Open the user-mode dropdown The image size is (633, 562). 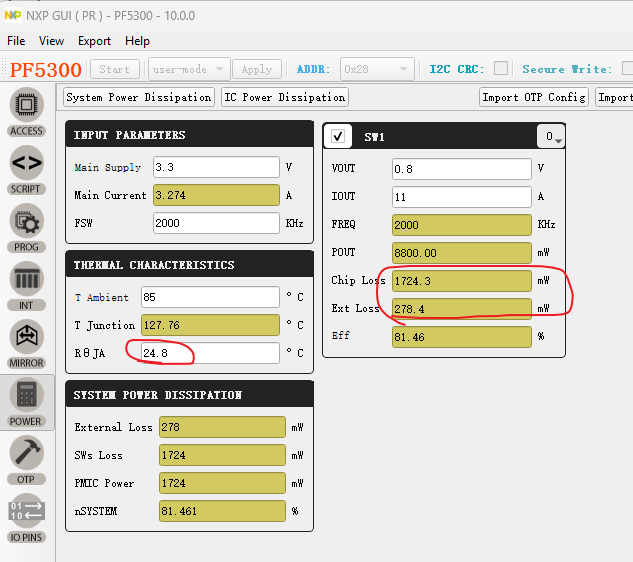click(189, 69)
